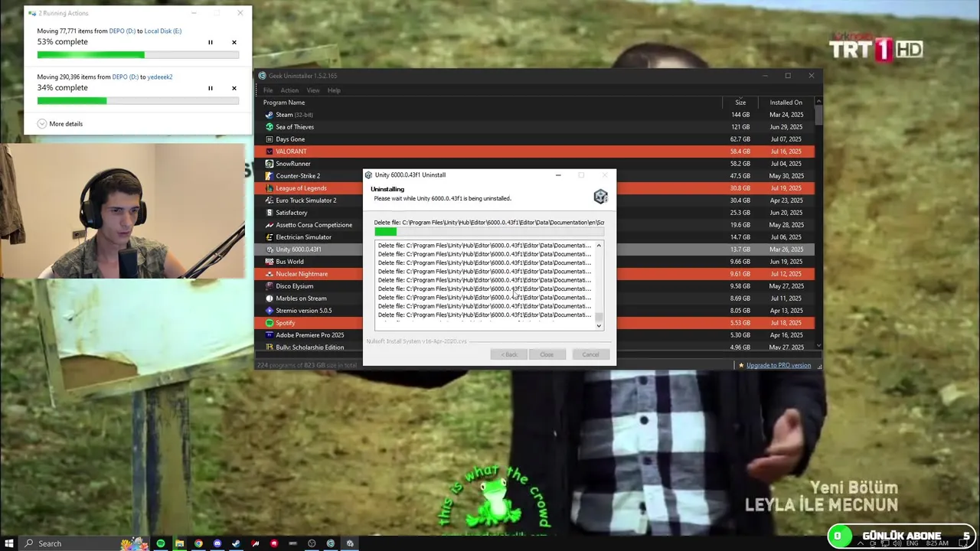The height and width of the screenshot is (551, 980).
Task: Click the Upgrade to PRO version link
Action: pyautogui.click(x=779, y=365)
